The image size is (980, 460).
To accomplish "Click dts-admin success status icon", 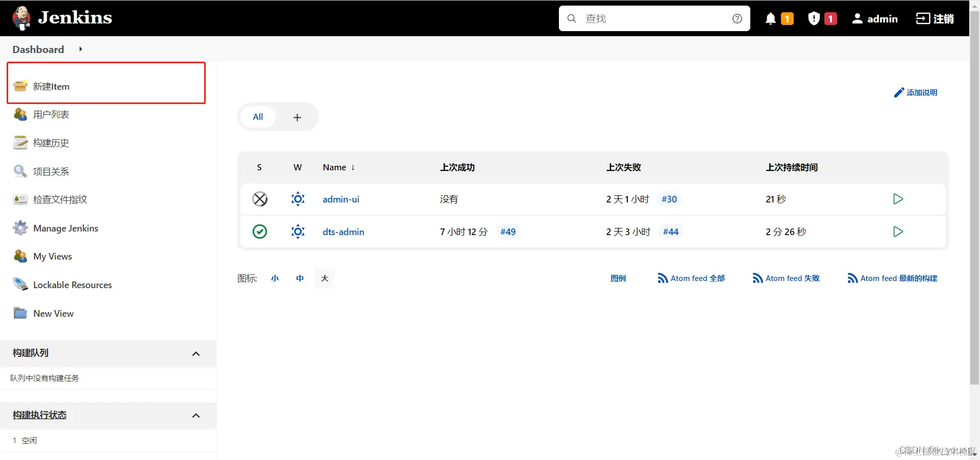I will pyautogui.click(x=260, y=232).
